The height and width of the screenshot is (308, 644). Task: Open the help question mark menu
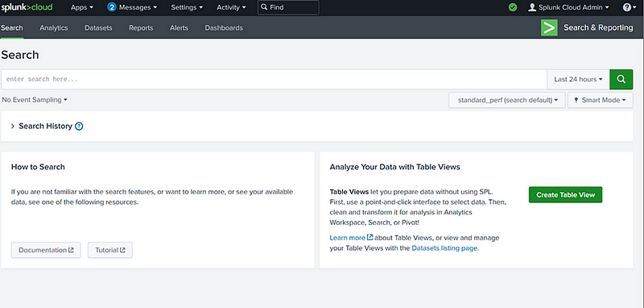pyautogui.click(x=629, y=7)
